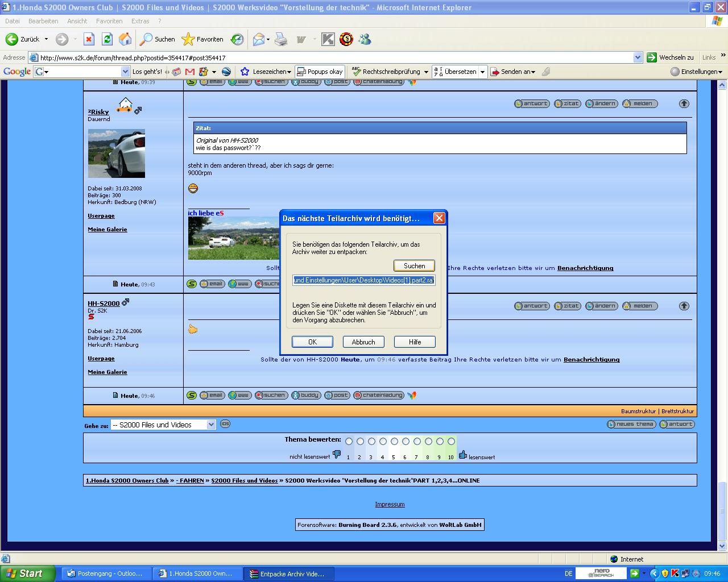The width and height of the screenshot is (728, 582).
Task: Click the Zurück back arrow
Action: coord(12,39)
